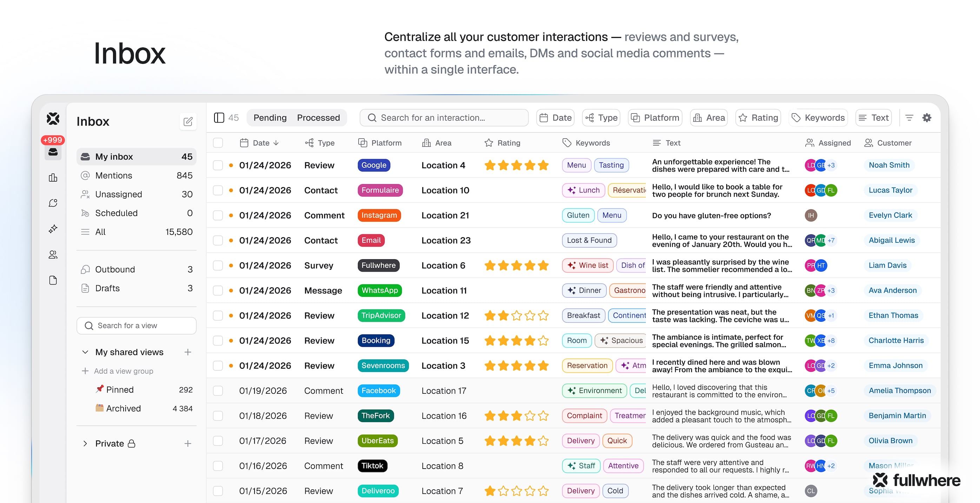Switch to the Processed tab
Image resolution: width=980 pixels, height=503 pixels.
tap(318, 118)
